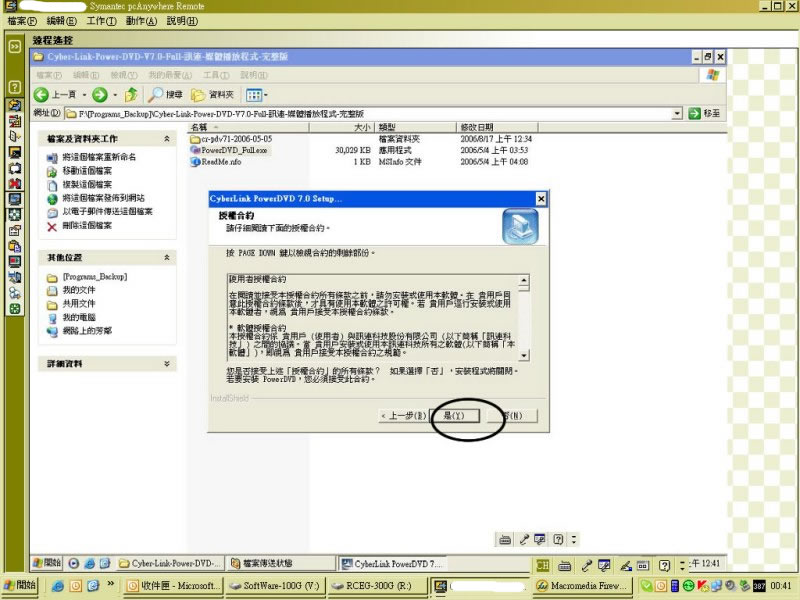Switch to Cyber-Link-Power-DVD remote taskbar button

pyautogui.click(x=170, y=563)
